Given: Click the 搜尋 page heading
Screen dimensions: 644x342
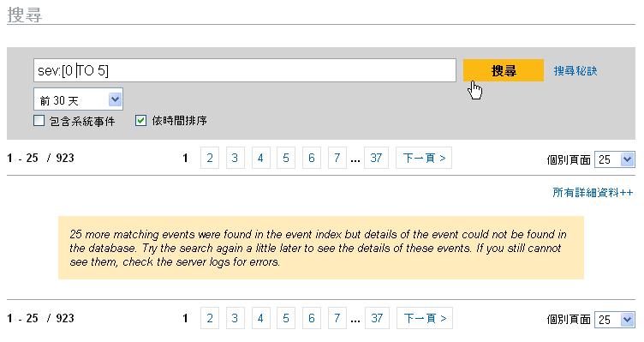Looking at the screenshot, I should tap(24, 15).
